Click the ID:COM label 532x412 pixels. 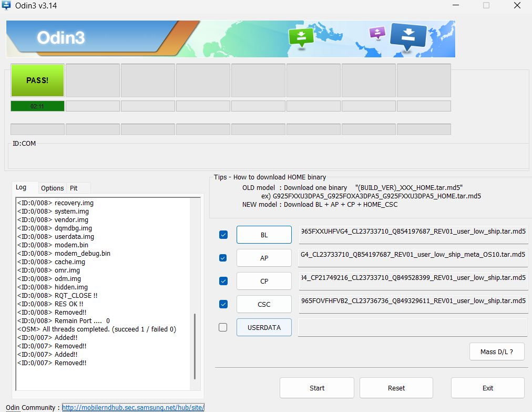24,144
